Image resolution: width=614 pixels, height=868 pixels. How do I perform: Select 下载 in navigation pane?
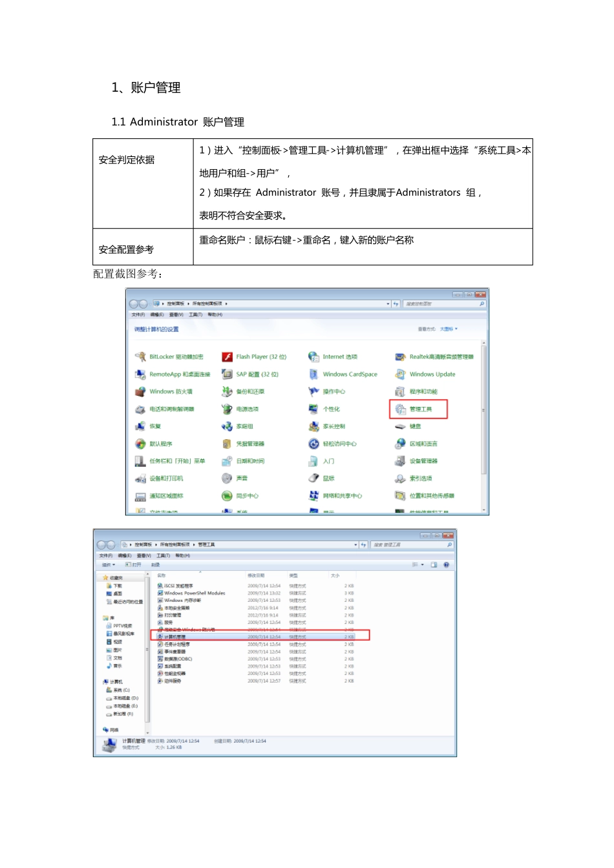tap(114, 586)
